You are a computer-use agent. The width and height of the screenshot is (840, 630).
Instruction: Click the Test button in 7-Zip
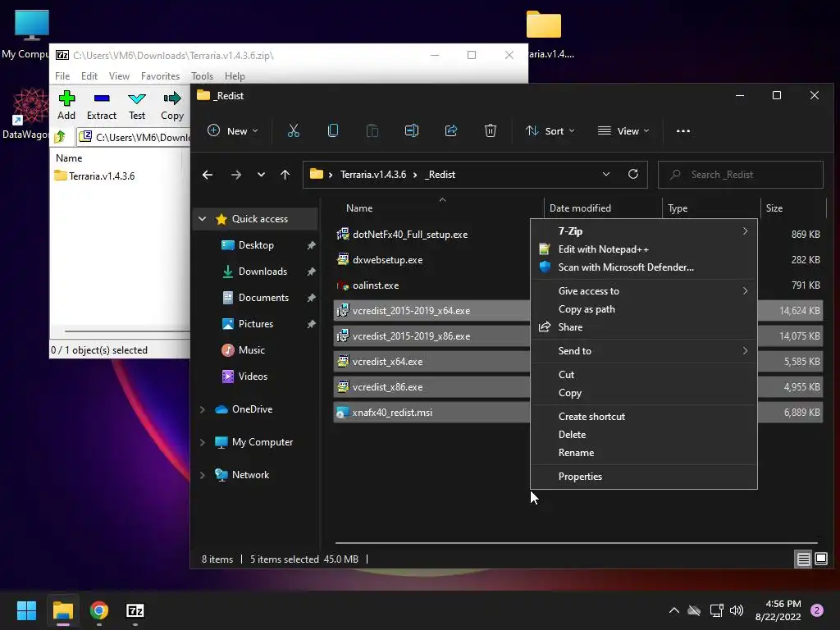pyautogui.click(x=137, y=105)
